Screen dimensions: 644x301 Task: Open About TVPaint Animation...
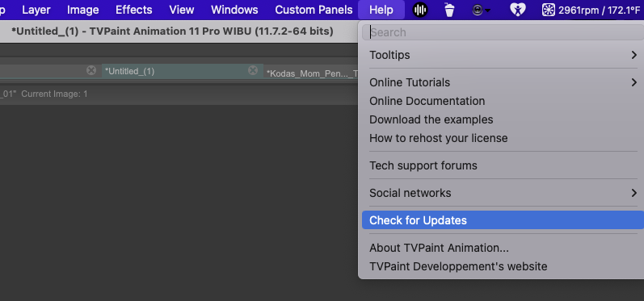click(503, 248)
